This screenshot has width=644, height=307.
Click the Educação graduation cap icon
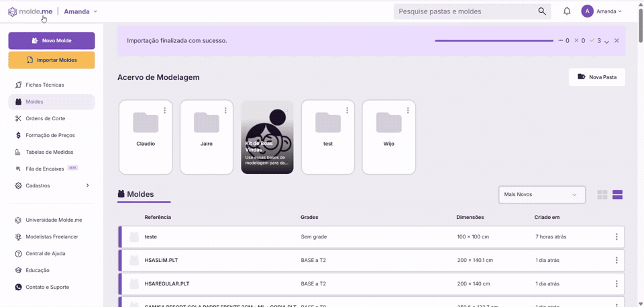[18, 270]
